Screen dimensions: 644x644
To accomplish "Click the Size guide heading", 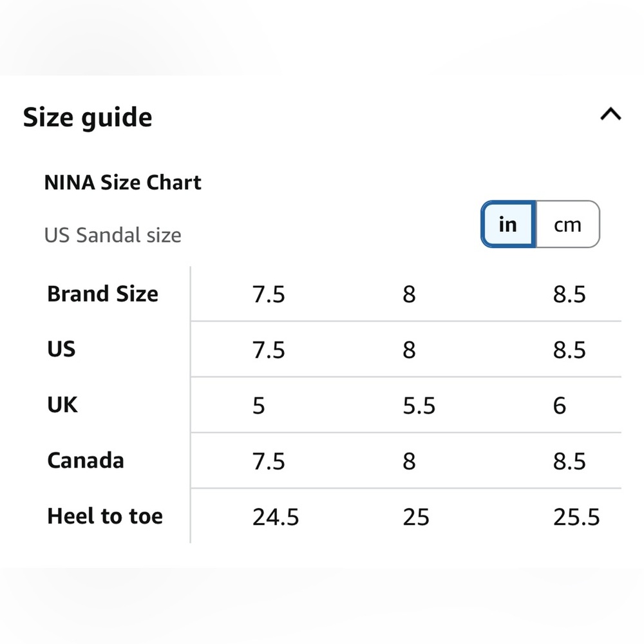I will click(x=88, y=117).
